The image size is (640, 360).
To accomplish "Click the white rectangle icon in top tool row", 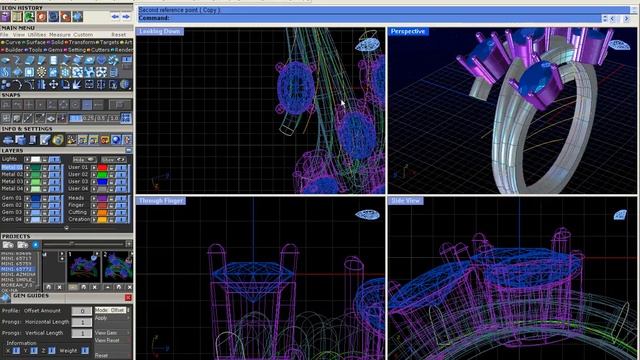I will 53,61.
